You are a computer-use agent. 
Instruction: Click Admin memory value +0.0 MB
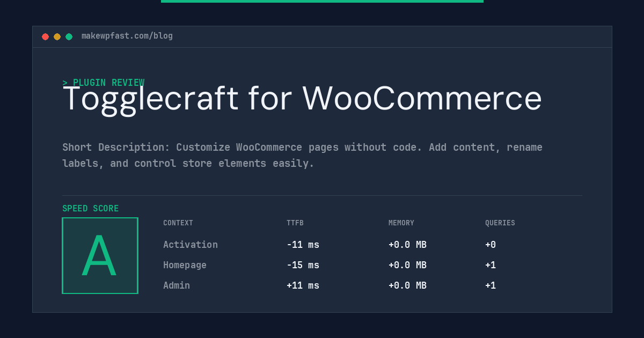point(407,285)
